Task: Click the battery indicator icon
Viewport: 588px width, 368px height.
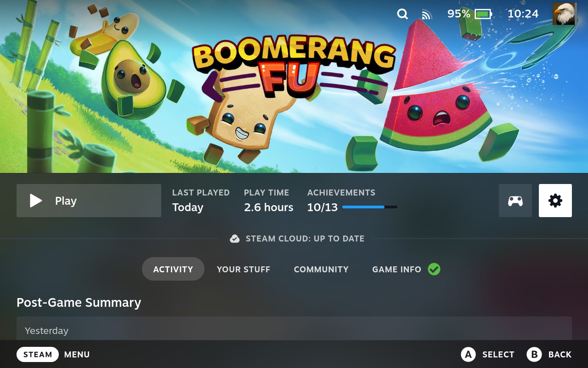Action: (x=483, y=14)
